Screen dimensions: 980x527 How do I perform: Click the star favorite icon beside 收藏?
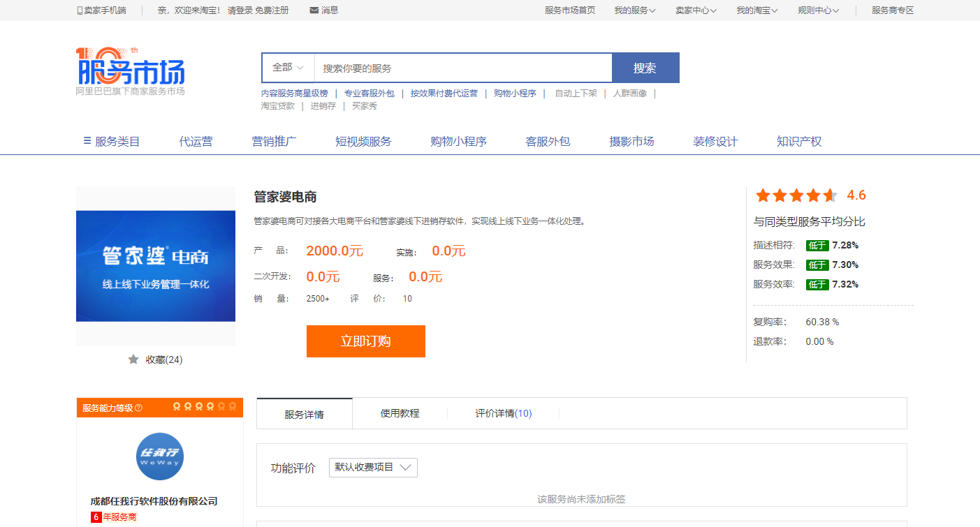pyautogui.click(x=133, y=359)
